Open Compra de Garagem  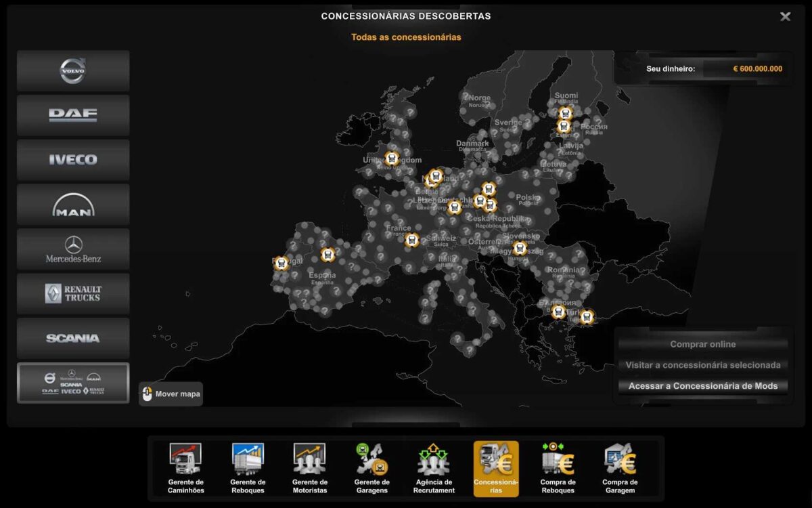620,468
